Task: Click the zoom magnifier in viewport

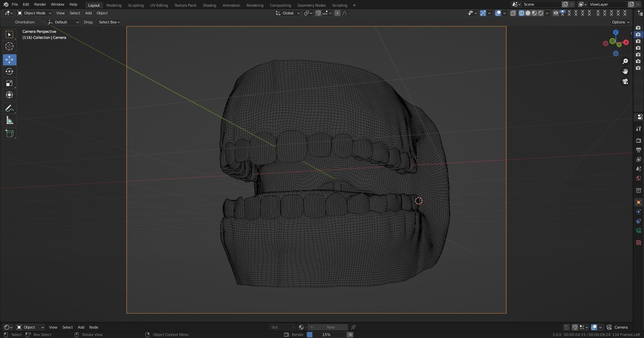Action: pyautogui.click(x=625, y=61)
